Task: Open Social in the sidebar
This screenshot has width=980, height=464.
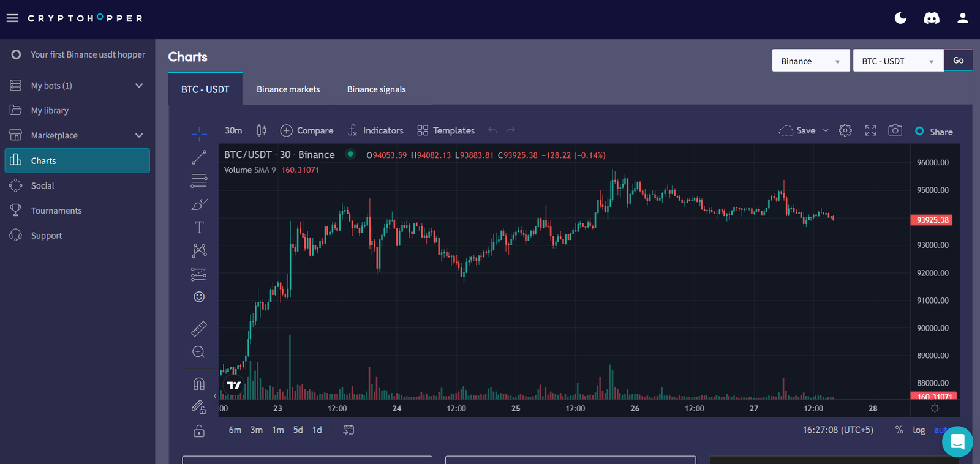Action: (77, 185)
